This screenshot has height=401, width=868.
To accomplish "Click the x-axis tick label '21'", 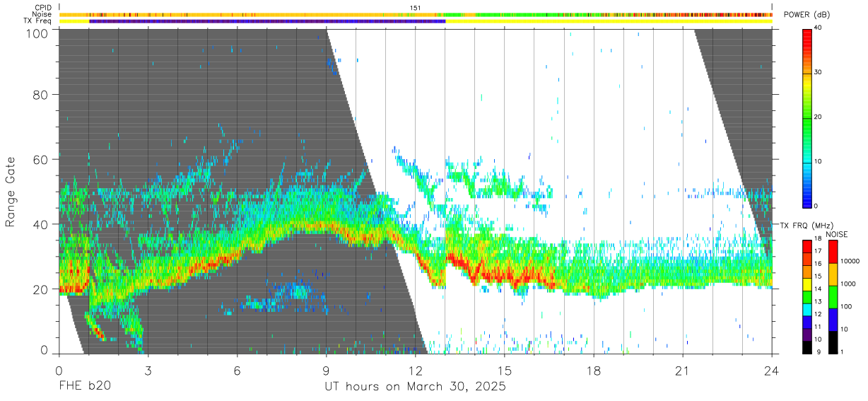I will click(x=683, y=371).
